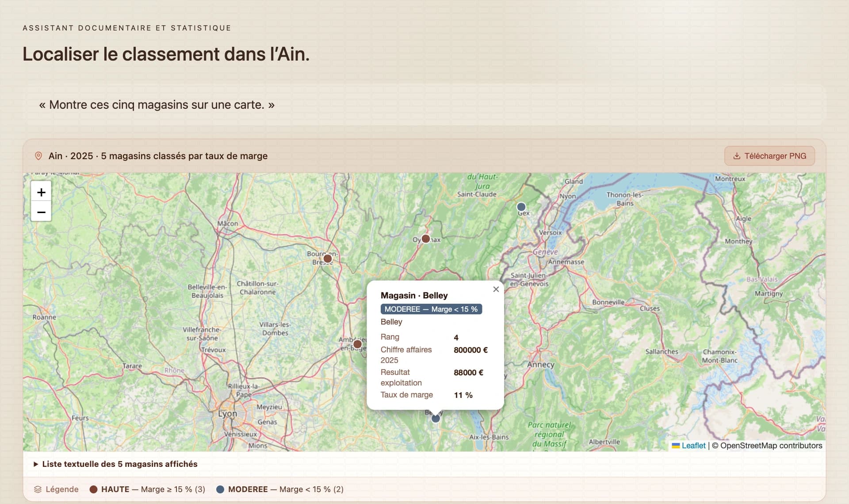Click the Mâcon label on the map
Image resolution: width=849 pixels, height=504 pixels.
(227, 224)
